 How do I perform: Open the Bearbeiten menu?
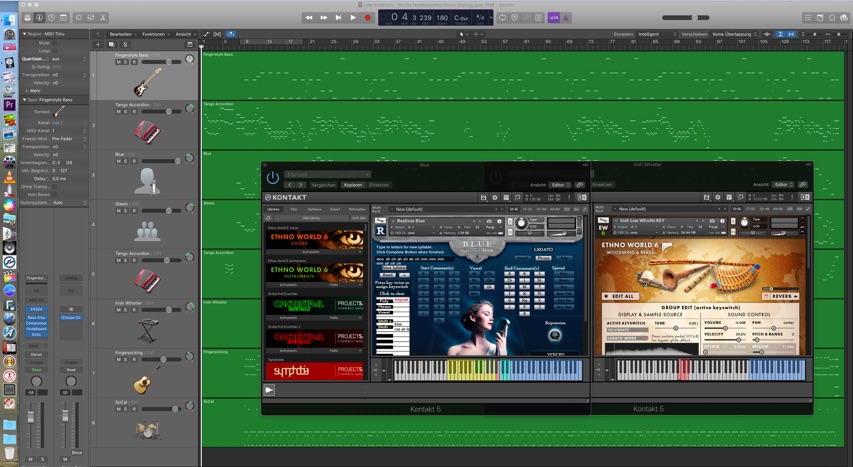(123, 34)
